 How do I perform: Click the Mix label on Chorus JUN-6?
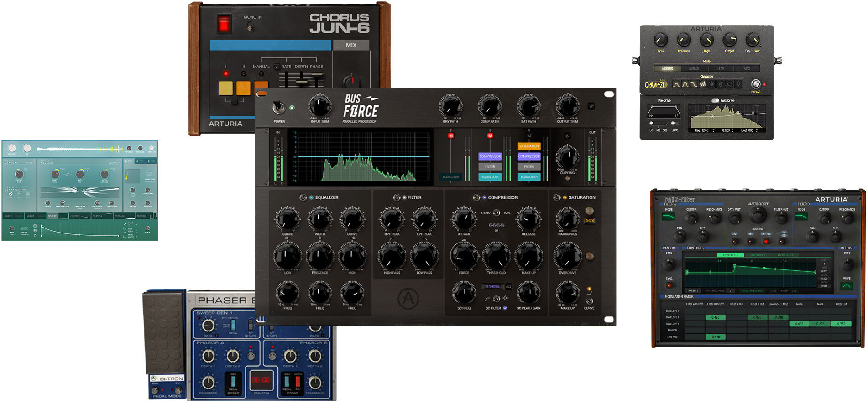(351, 45)
